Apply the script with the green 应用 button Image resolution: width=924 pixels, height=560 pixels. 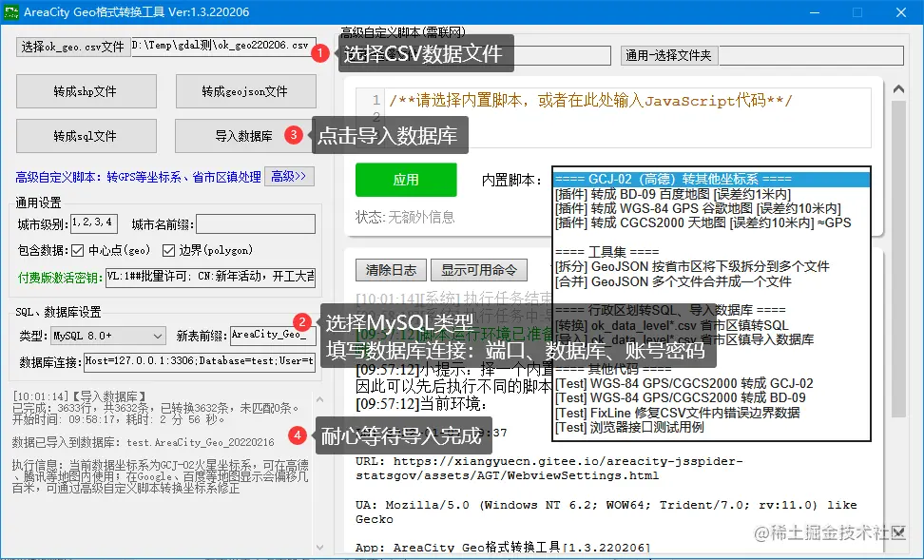pos(405,180)
